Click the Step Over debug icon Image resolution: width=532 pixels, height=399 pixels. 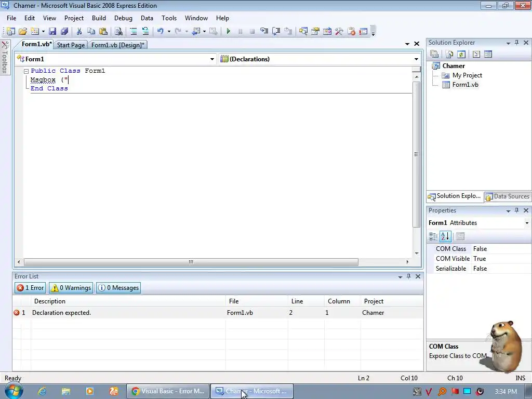[276, 31]
